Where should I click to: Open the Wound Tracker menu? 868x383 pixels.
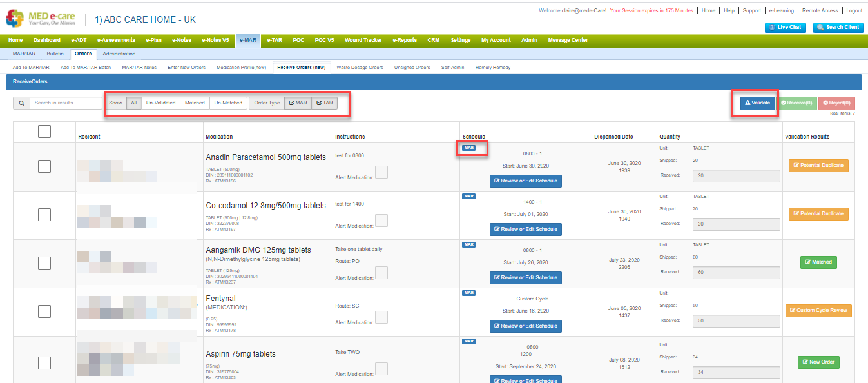tap(363, 40)
